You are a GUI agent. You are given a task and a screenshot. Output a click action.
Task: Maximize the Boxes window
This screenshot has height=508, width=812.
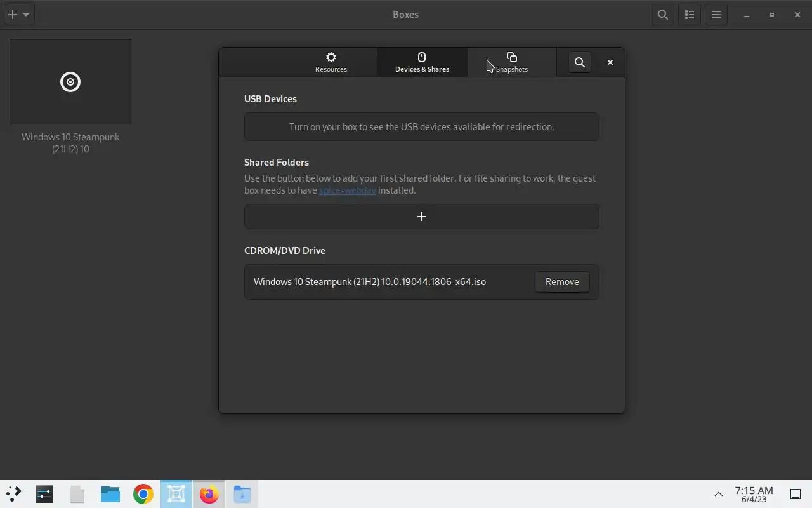click(x=772, y=15)
